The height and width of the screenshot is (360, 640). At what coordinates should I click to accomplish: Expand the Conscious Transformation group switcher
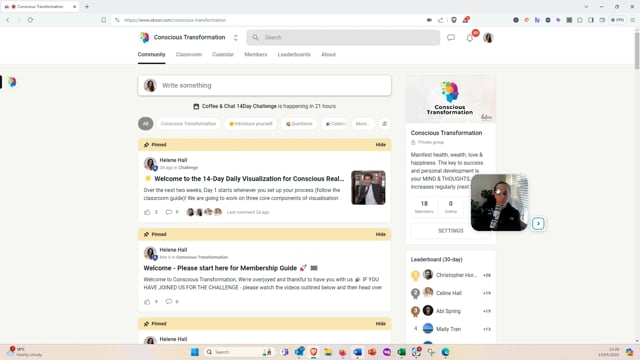236,38
